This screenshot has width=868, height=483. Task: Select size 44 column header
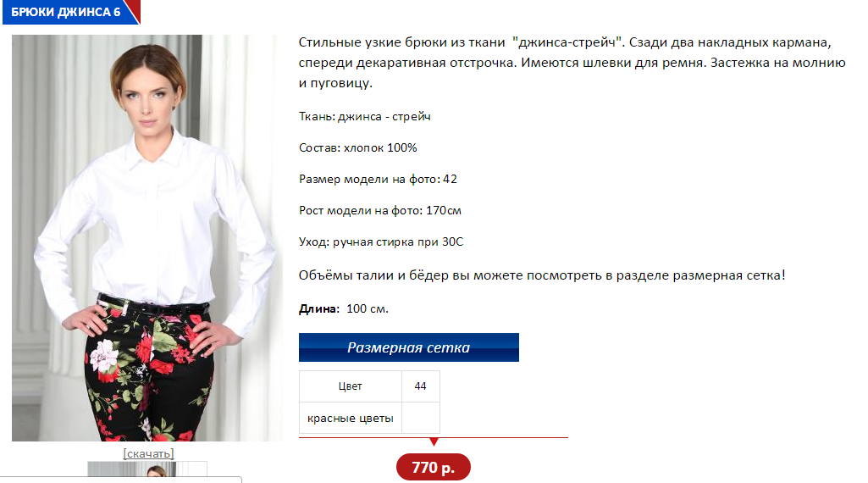point(420,386)
